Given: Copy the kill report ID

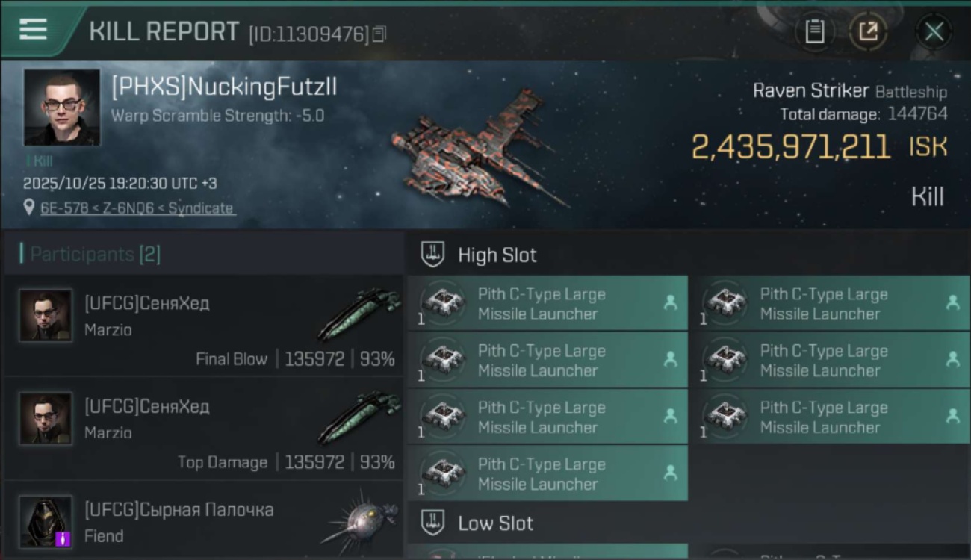Looking at the screenshot, I should point(379,34).
